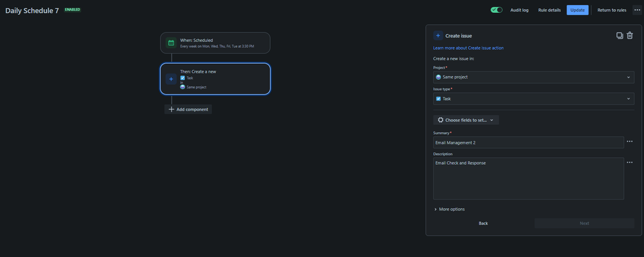
Task: Open the Issue type dropdown showing Task
Action: tap(534, 99)
